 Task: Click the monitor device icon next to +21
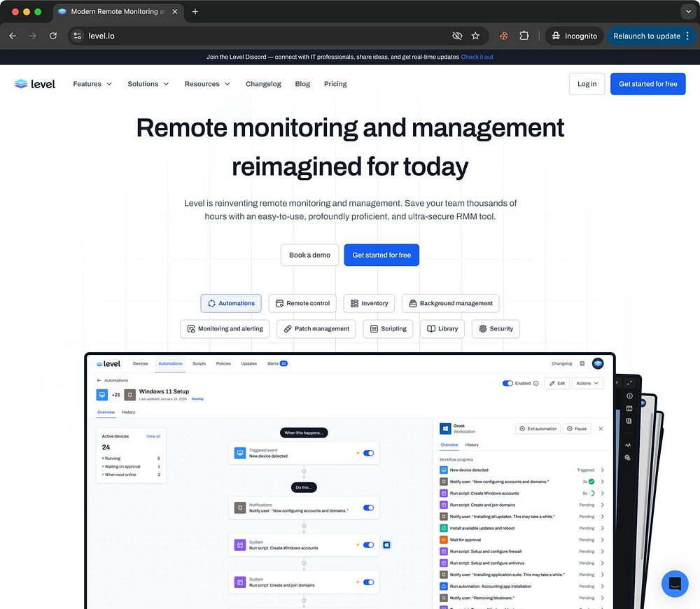click(102, 395)
